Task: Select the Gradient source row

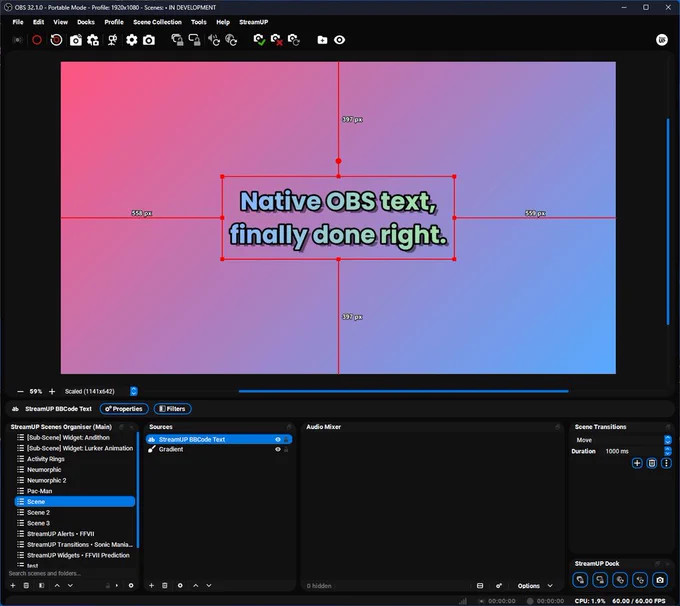Action: 219,449
